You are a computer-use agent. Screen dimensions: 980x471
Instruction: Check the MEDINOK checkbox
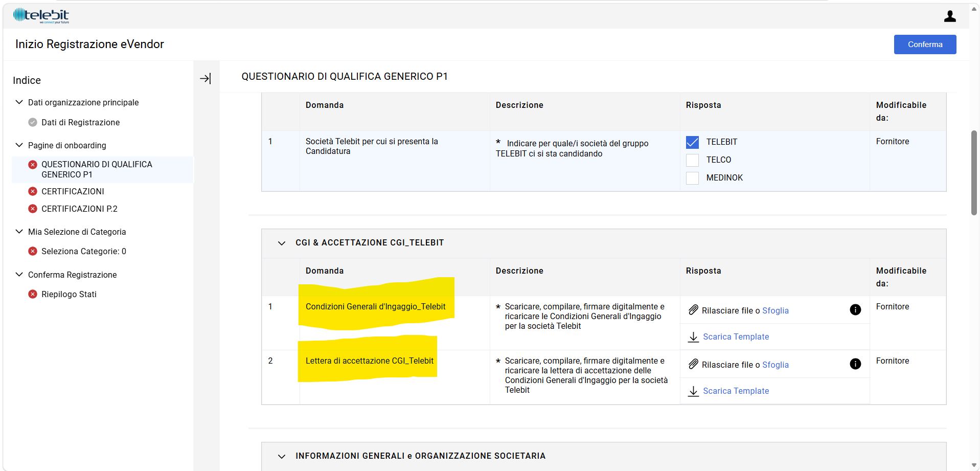tap(692, 178)
